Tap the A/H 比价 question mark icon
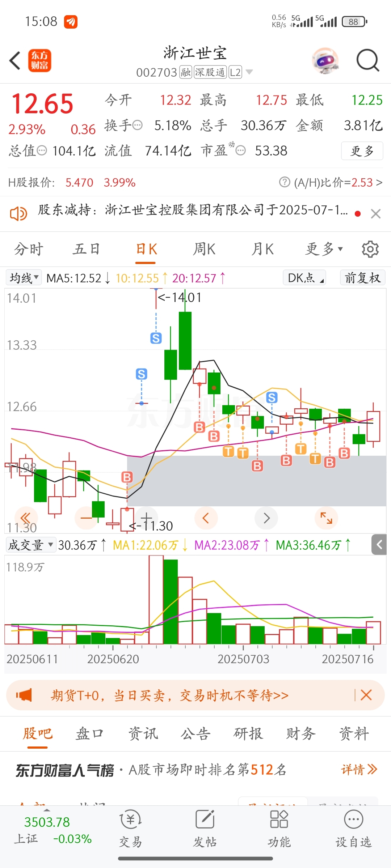The image size is (391, 868). [x=285, y=182]
